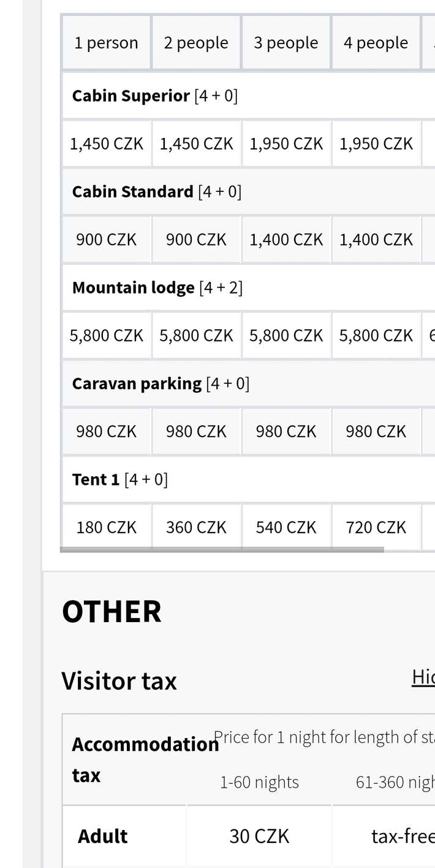Click the "3 people" column header
This screenshot has height=868, width=435.
[x=286, y=43]
